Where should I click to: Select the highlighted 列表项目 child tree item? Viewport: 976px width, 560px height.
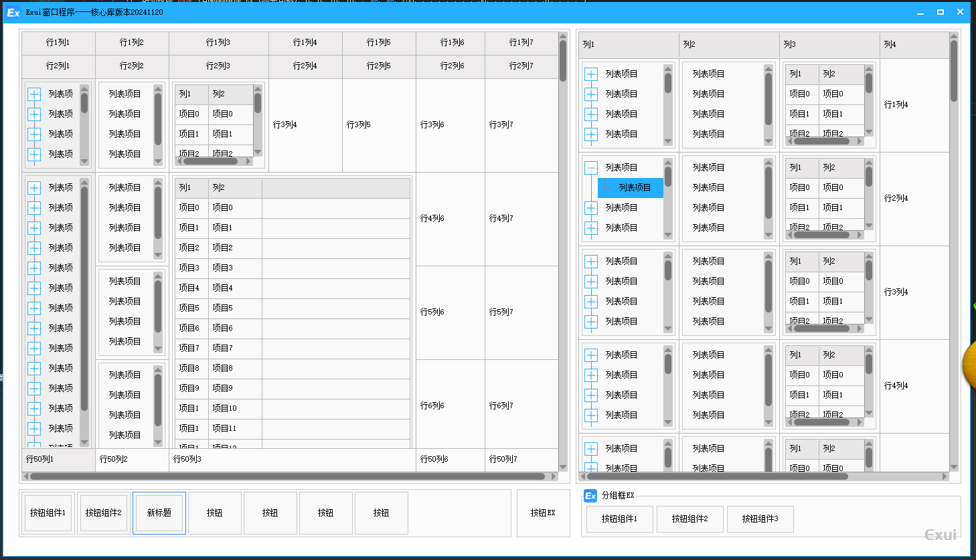(x=630, y=188)
